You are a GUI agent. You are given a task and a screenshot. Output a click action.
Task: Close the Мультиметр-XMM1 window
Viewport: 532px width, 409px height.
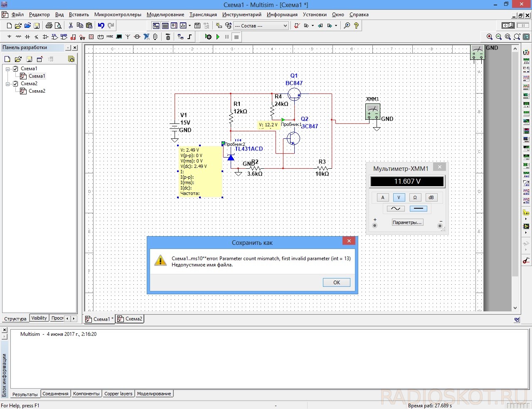point(439,167)
